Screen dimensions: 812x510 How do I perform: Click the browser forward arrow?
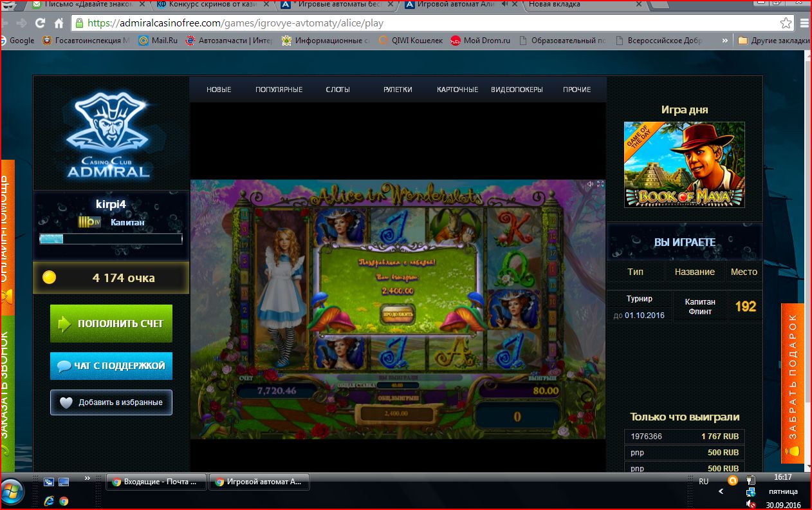(x=21, y=23)
